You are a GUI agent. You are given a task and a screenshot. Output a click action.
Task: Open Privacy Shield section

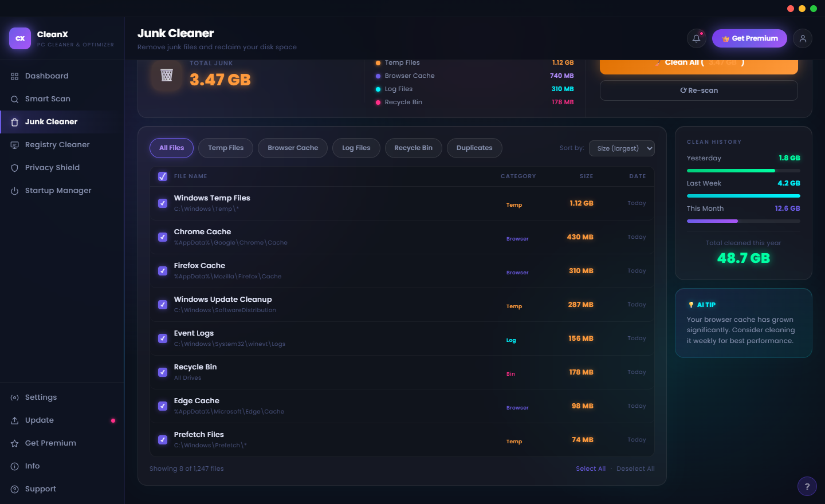62,168
